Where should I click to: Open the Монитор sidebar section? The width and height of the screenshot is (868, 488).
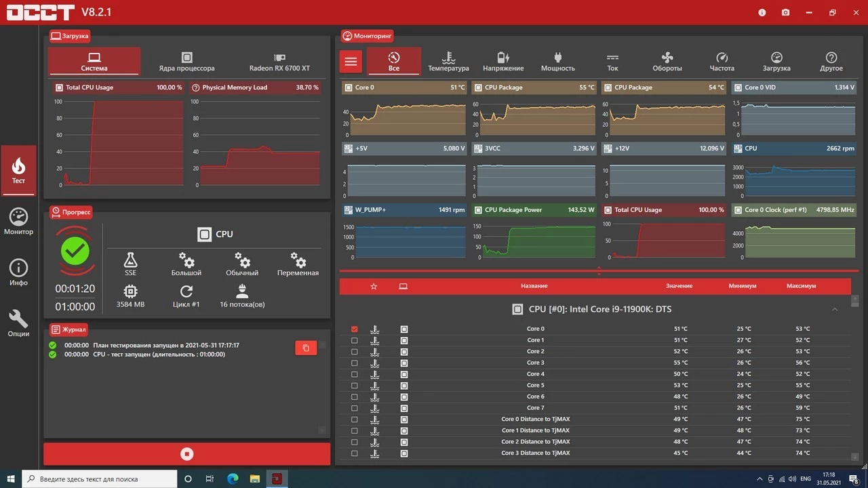pos(18,222)
